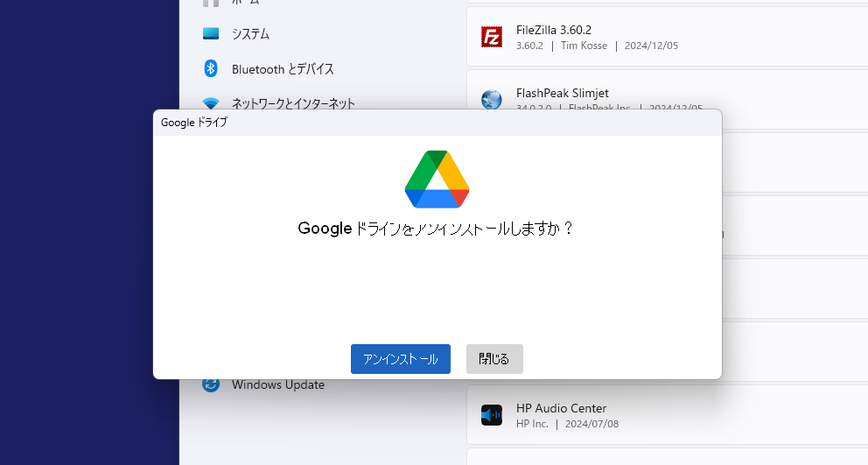Image resolution: width=868 pixels, height=465 pixels.
Task: Click the uninstall confirmation question text
Action: coord(436,229)
